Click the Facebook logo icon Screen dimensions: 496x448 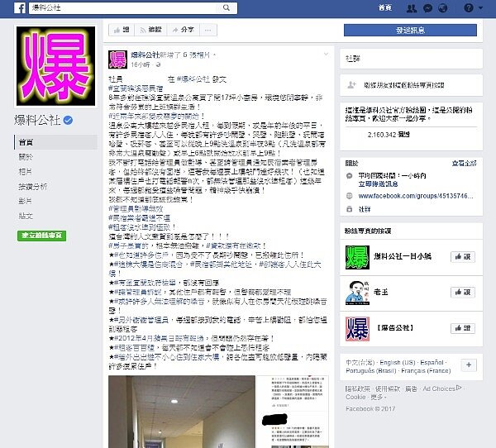tap(20, 8)
